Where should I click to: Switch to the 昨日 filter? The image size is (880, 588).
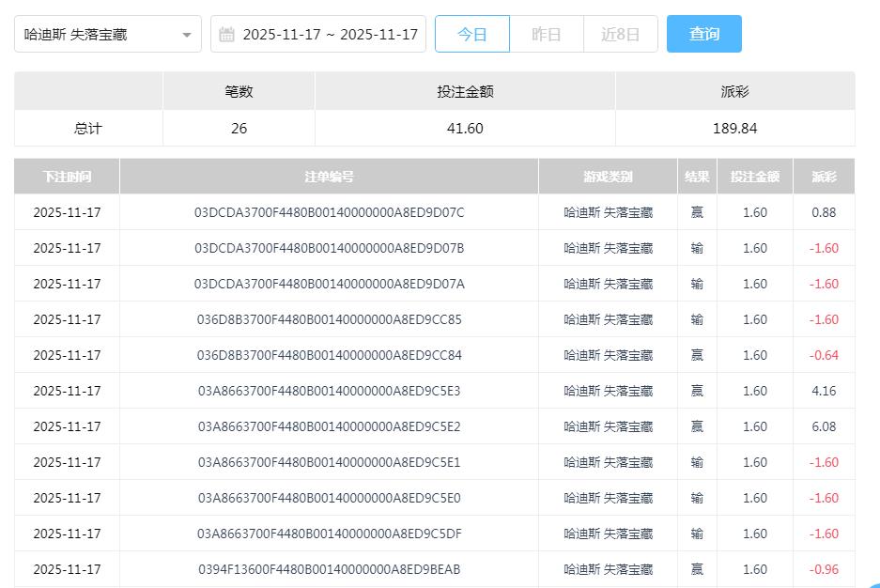(x=546, y=33)
